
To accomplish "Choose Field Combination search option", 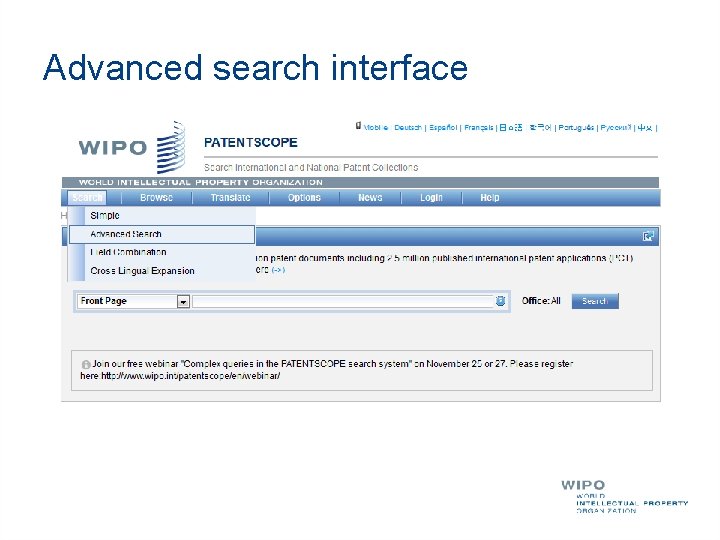I will [x=162, y=252].
